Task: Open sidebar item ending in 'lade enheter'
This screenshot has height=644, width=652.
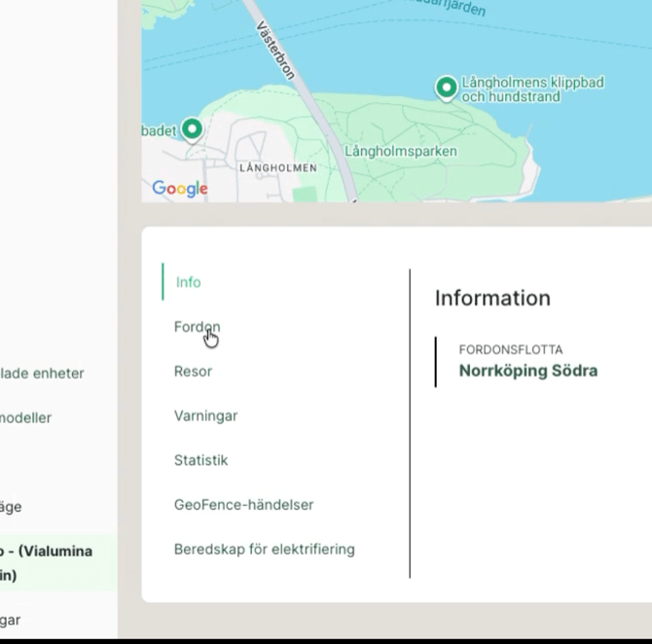Action: (42, 374)
